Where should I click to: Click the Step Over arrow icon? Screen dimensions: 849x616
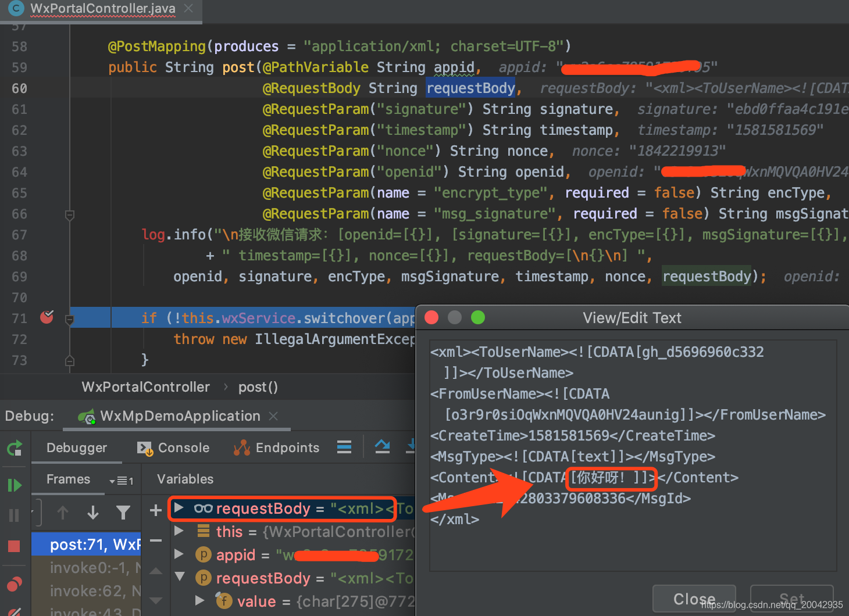click(382, 446)
